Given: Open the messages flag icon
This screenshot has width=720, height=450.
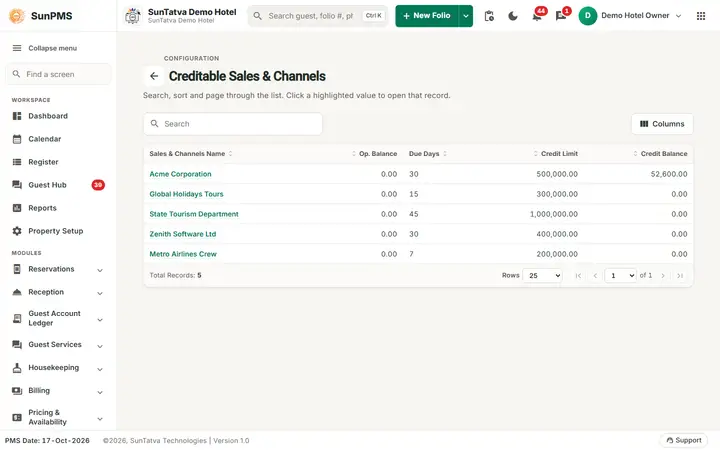Looking at the screenshot, I should tap(561, 16).
